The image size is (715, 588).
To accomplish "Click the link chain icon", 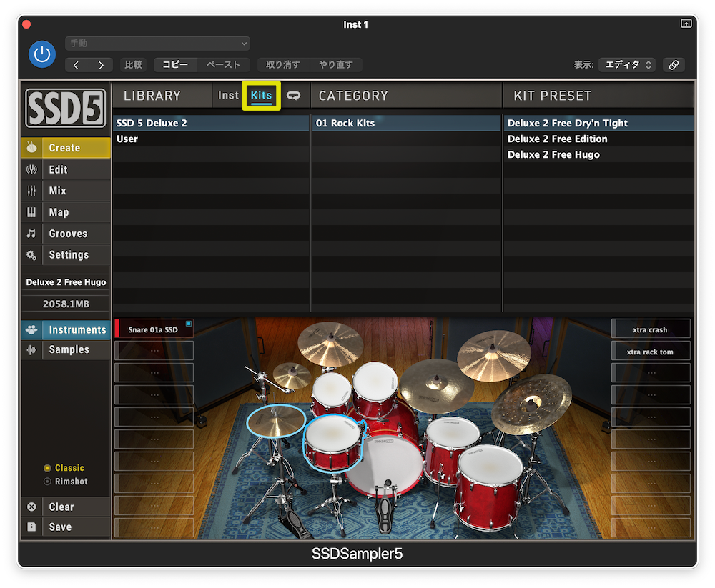I will (674, 64).
